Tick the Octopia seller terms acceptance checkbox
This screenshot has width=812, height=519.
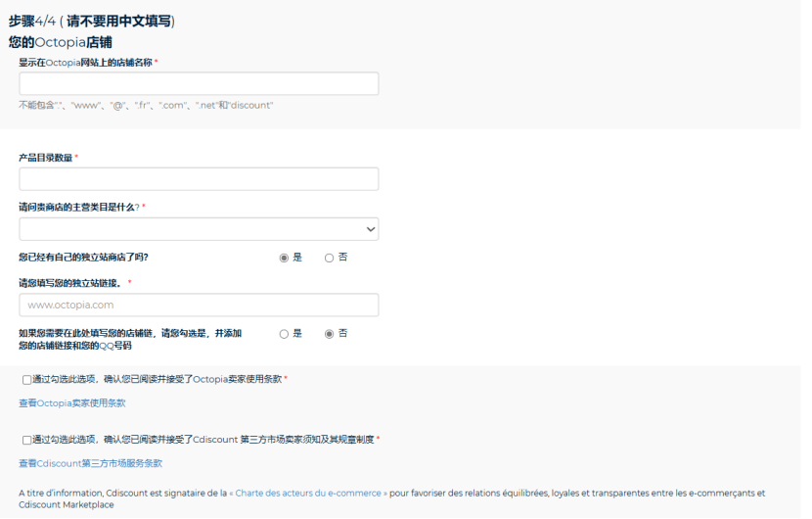(x=26, y=380)
